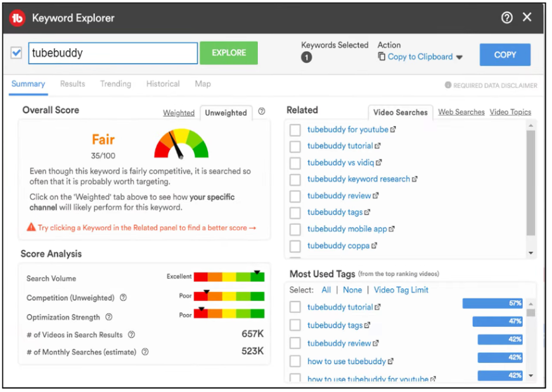Click the green EXPLORE button

tap(229, 53)
